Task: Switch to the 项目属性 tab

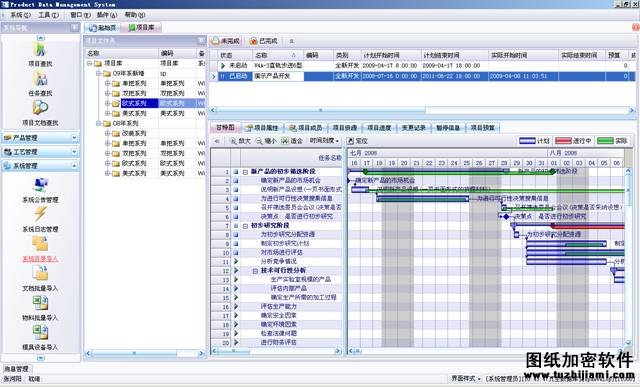Action: (262, 128)
